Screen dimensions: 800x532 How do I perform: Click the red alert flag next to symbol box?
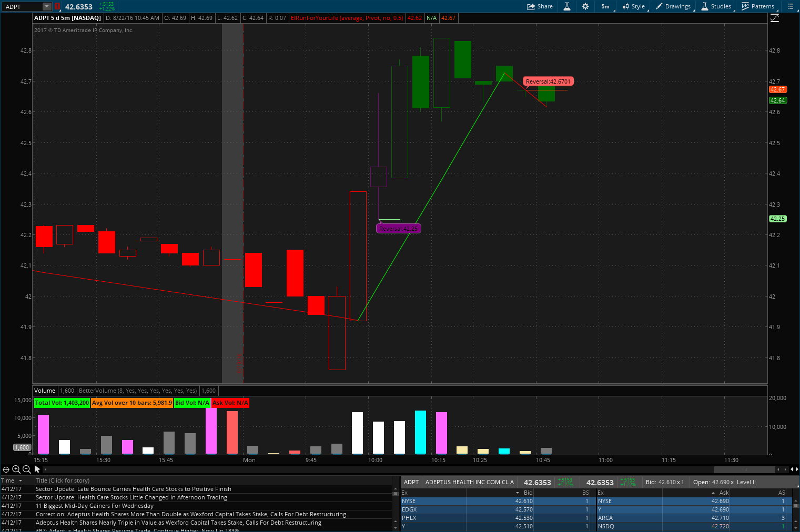[58, 6]
